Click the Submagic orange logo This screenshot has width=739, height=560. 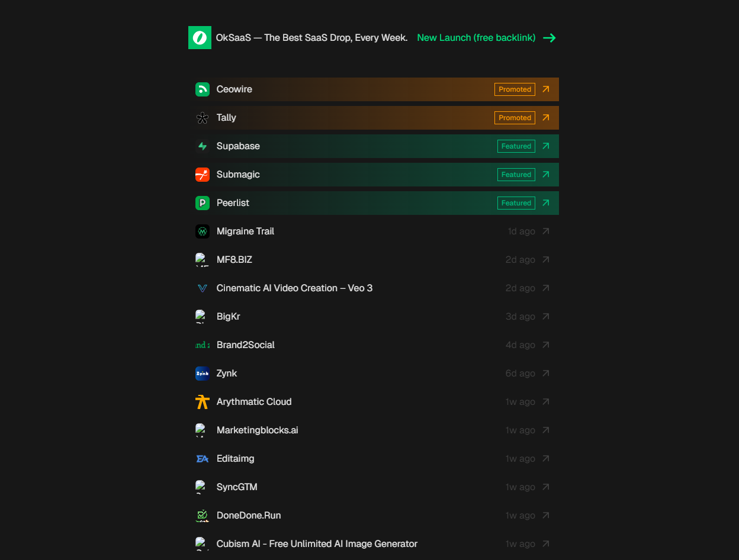tap(203, 175)
